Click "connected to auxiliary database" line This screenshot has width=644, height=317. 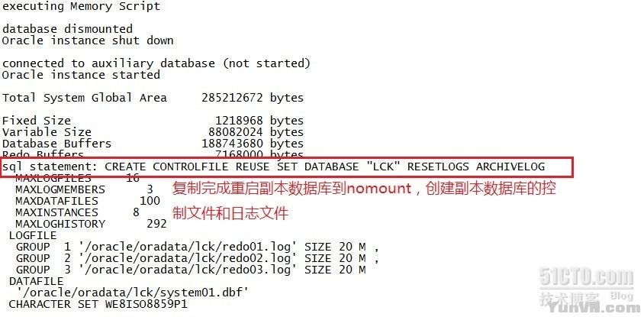click(x=156, y=63)
